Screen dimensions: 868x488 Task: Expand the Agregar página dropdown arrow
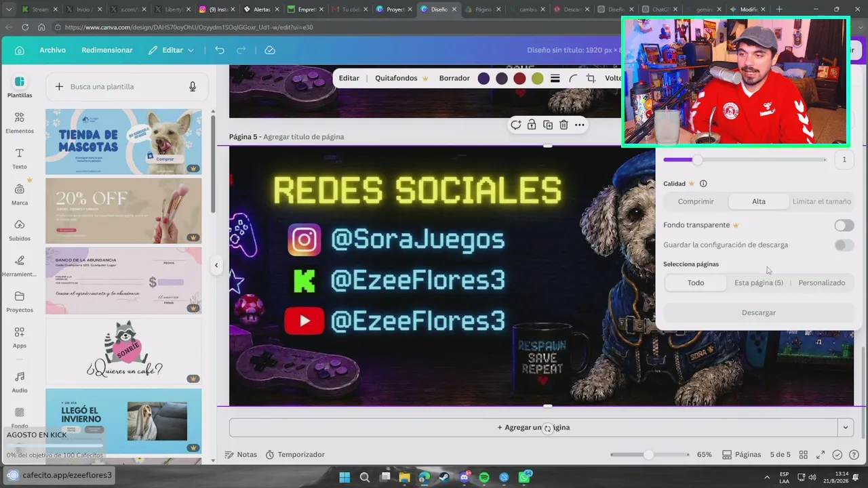pos(845,428)
